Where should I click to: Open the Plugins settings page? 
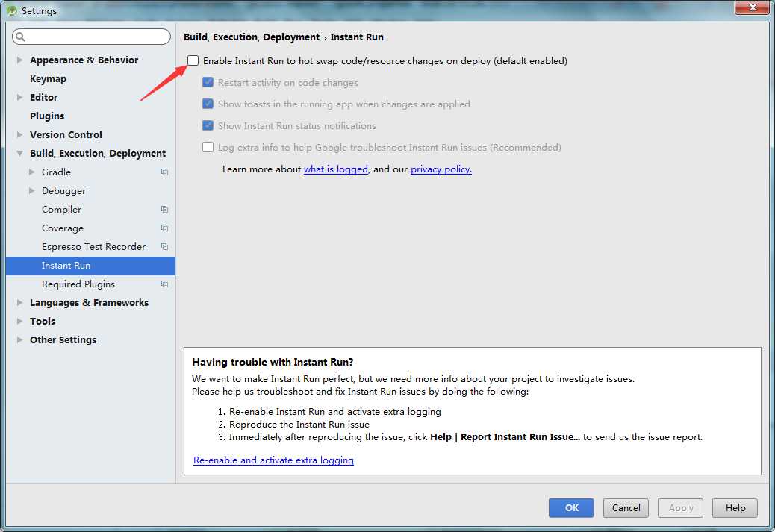click(x=47, y=116)
